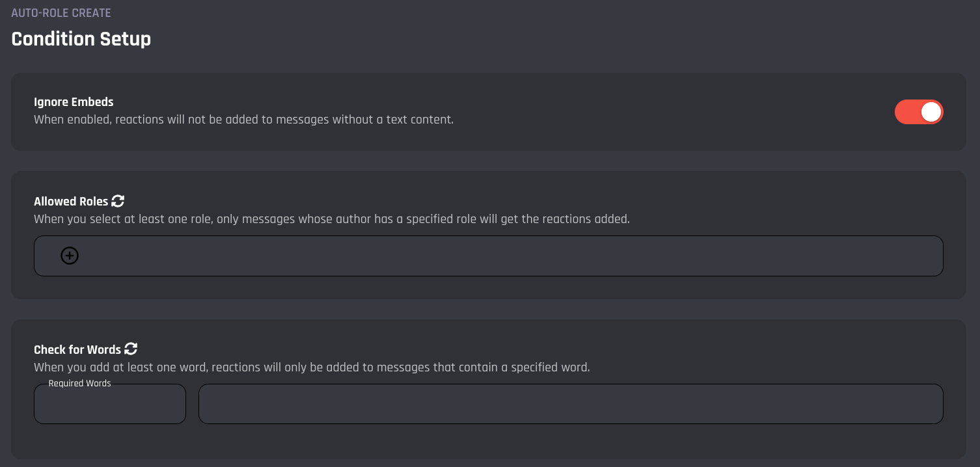Screen dimensions: 980x467
Task: Click the refresh icon beside Allowed Roles
Action: (x=118, y=201)
